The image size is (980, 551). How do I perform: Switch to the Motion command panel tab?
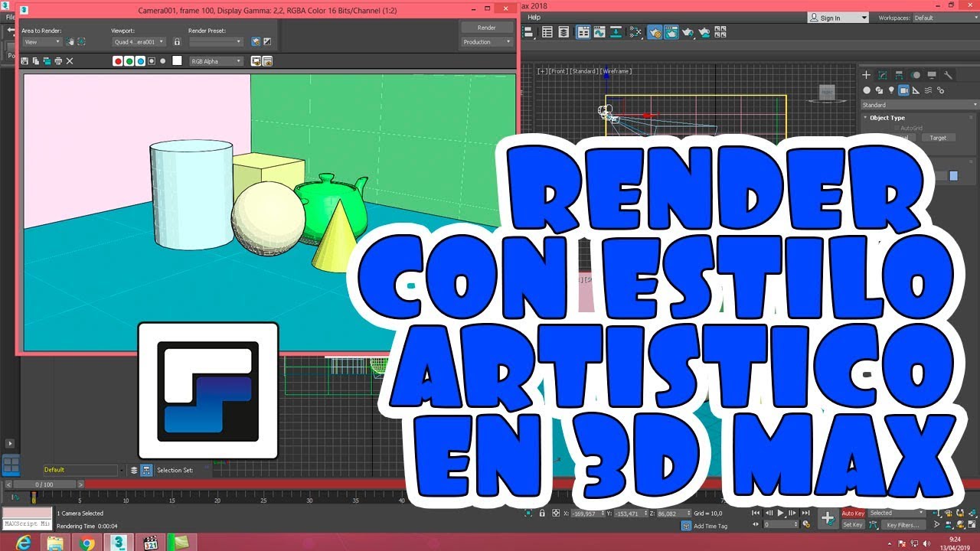click(915, 75)
